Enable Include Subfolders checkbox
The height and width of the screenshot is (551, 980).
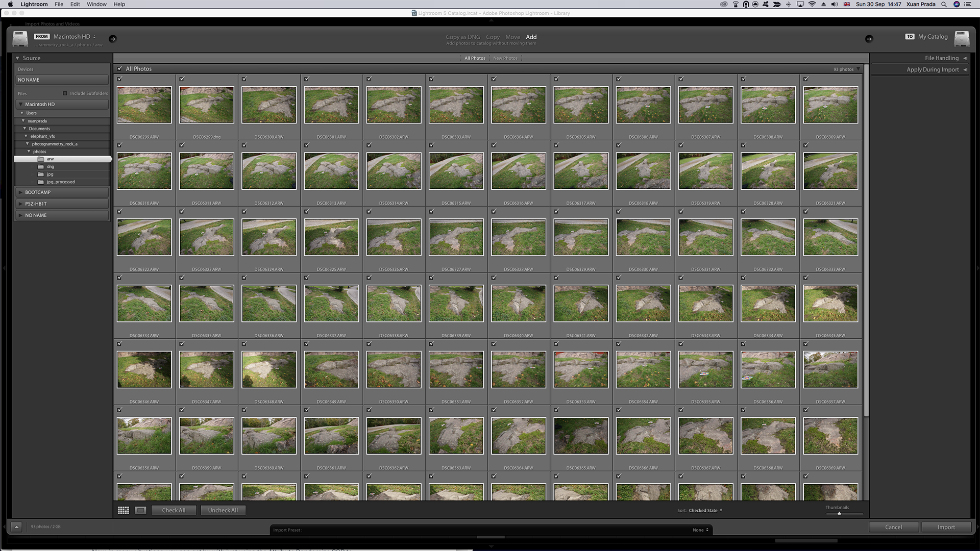click(x=65, y=93)
